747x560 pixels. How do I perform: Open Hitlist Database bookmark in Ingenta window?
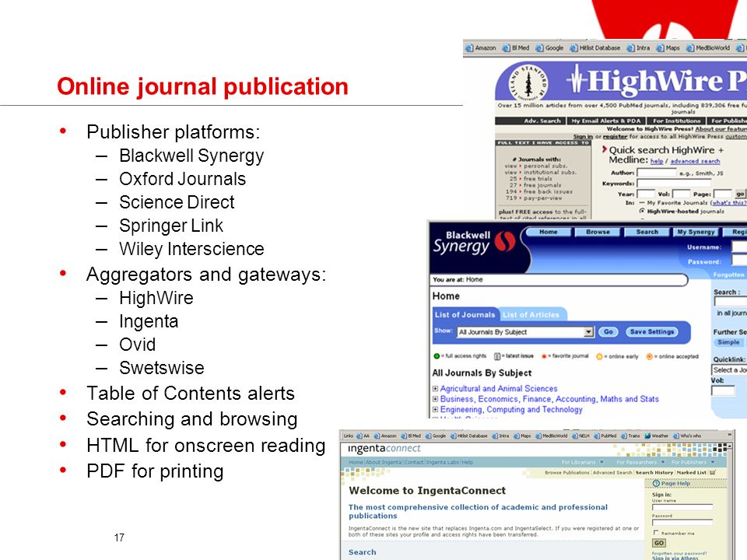(469, 436)
